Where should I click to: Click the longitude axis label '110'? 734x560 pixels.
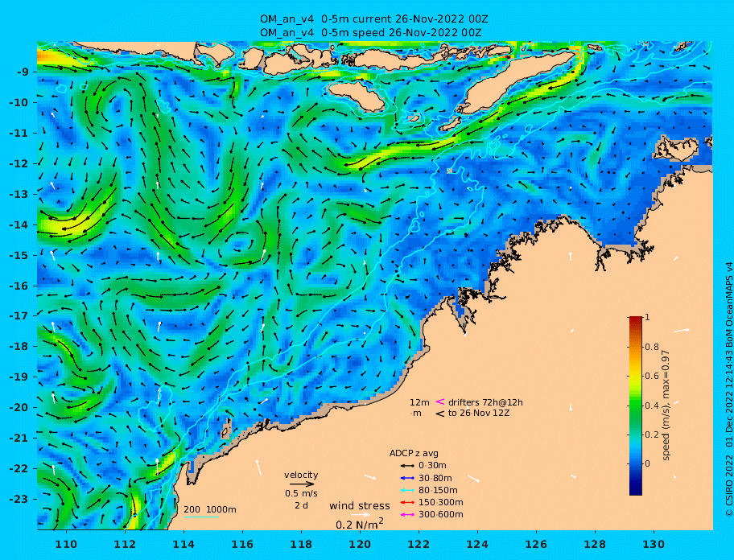point(66,544)
